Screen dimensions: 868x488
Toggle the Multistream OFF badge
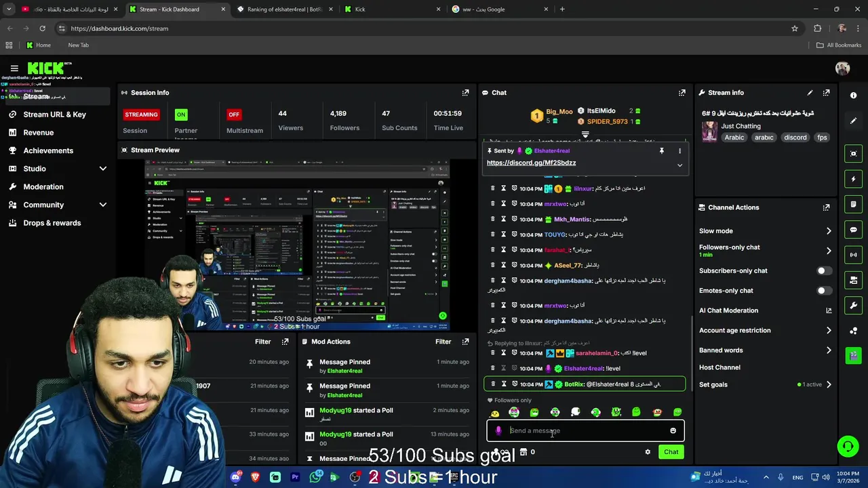point(234,115)
